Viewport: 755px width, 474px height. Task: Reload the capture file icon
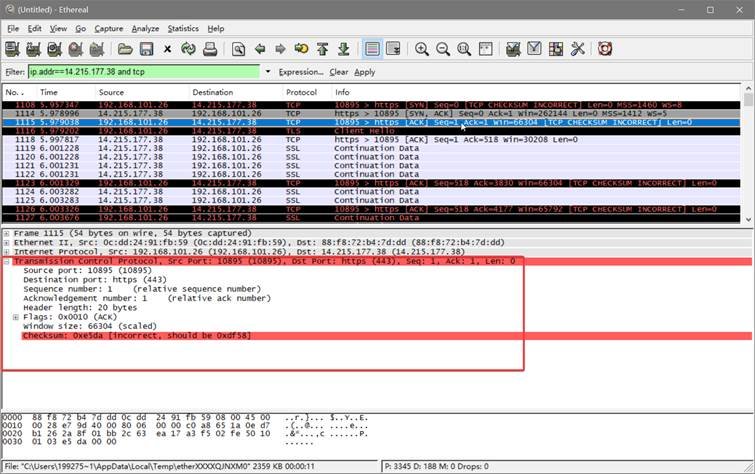[x=188, y=49]
